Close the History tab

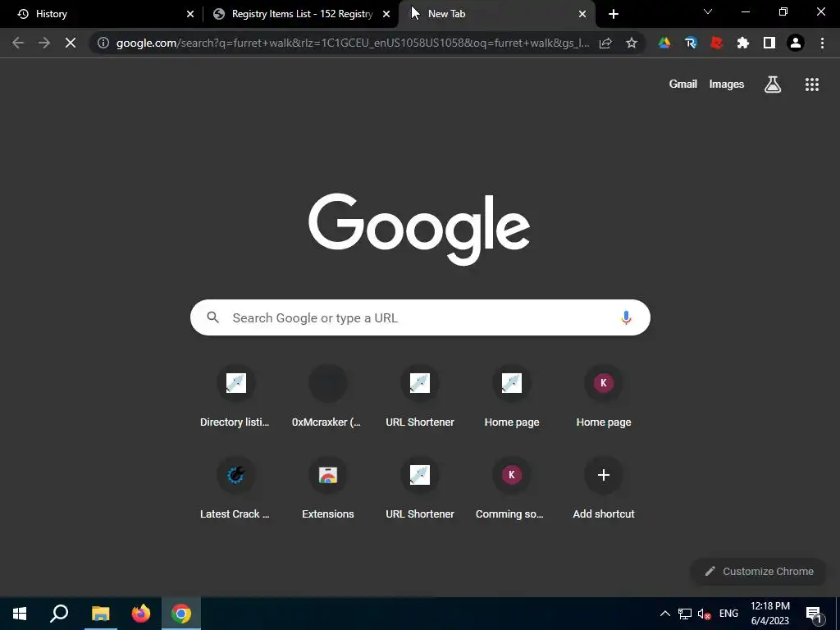(190, 14)
